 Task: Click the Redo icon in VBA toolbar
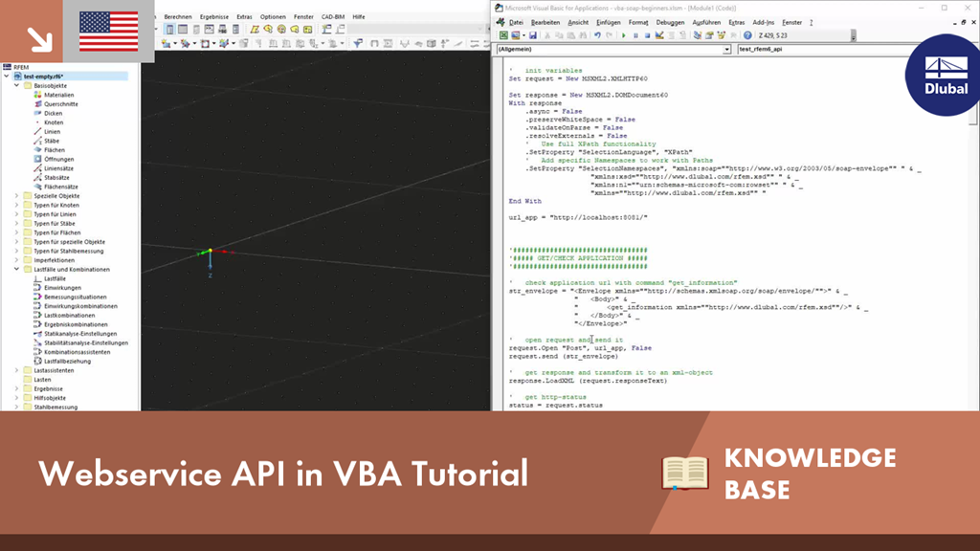coord(609,35)
